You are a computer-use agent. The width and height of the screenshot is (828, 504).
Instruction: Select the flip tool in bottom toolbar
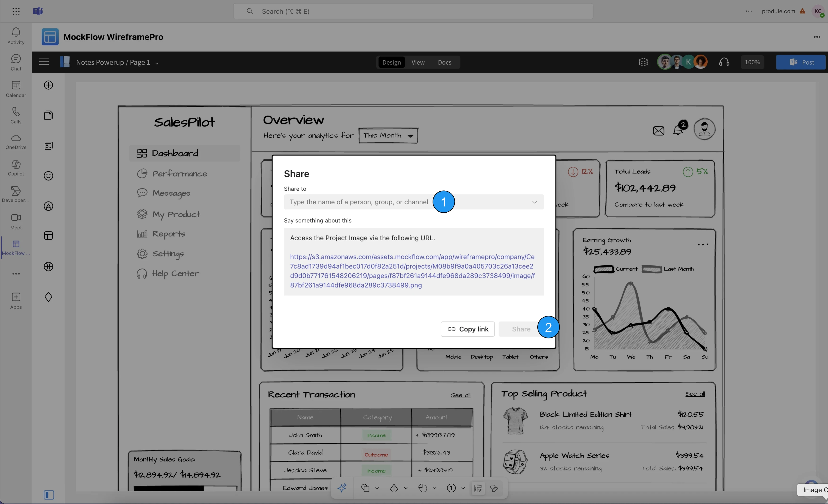394,488
